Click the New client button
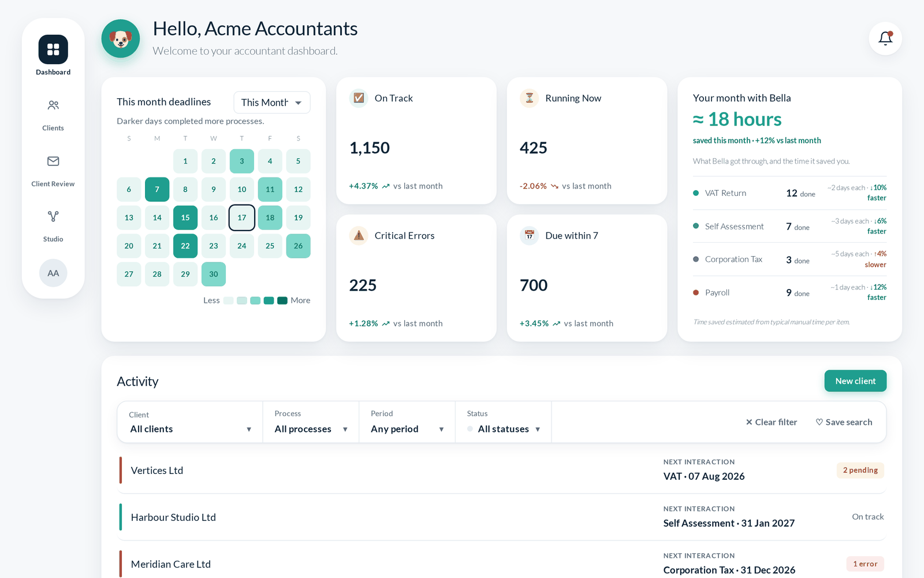924x578 pixels. click(855, 381)
